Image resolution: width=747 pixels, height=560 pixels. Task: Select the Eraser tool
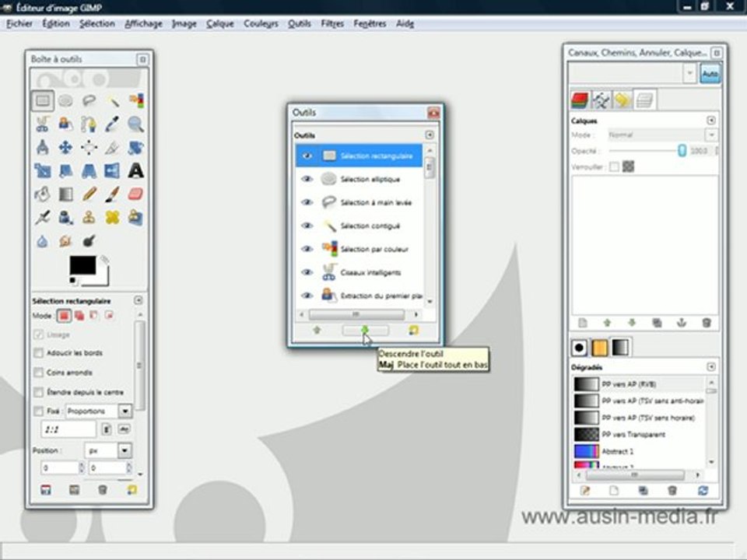135,194
